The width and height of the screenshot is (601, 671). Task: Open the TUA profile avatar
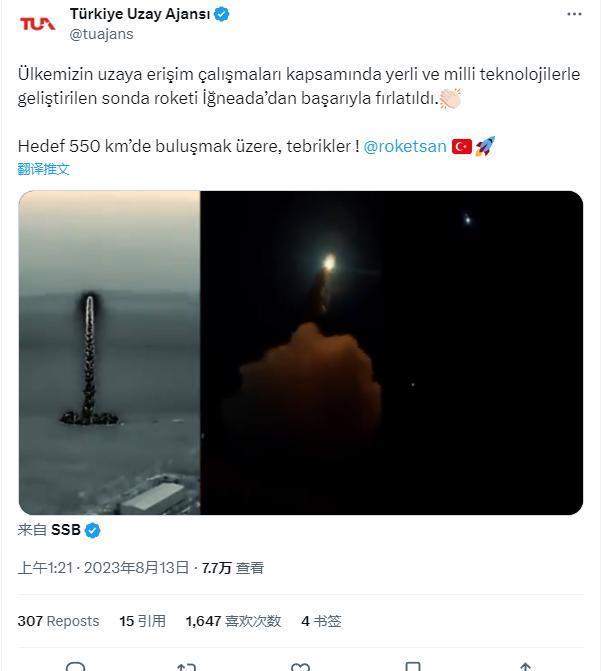coord(38,24)
